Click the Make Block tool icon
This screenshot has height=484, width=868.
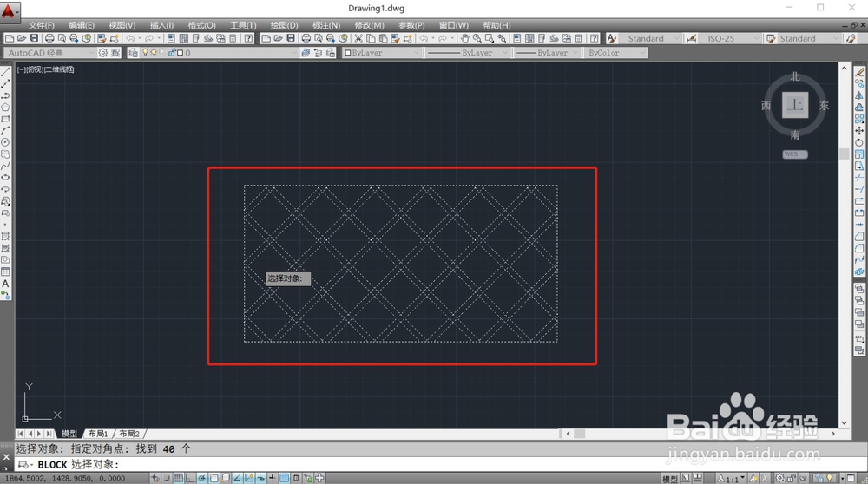[x=5, y=213]
